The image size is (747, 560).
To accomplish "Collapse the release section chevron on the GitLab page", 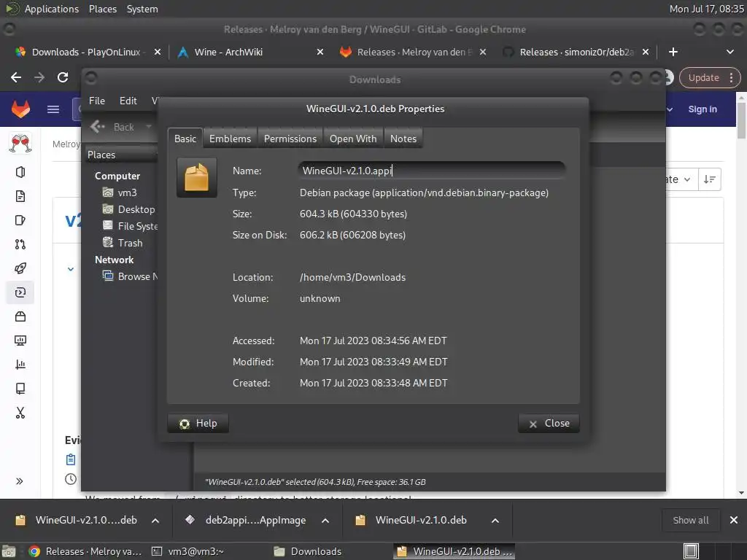I will pos(71,270).
